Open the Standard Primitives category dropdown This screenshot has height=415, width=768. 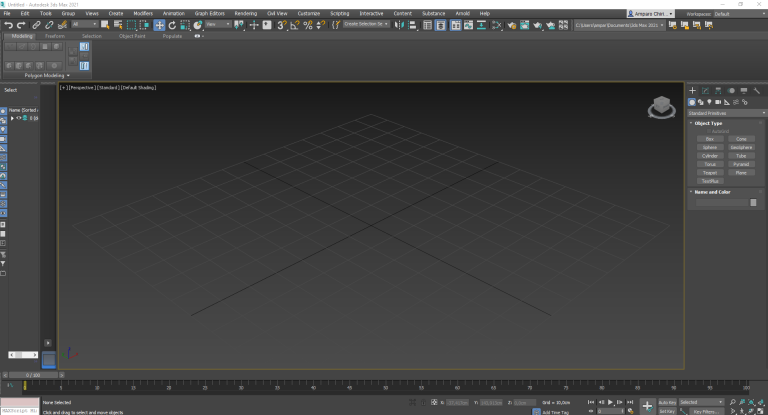coord(727,113)
